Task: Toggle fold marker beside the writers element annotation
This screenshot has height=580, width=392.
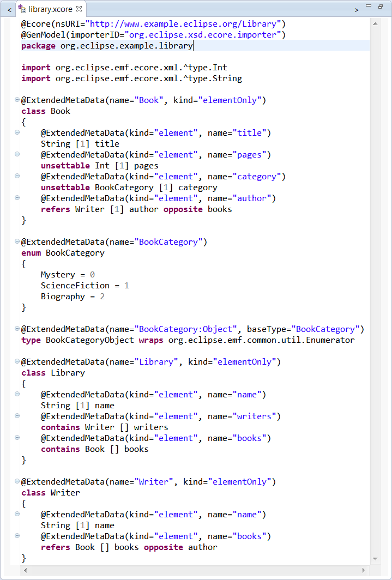Action: click(x=17, y=416)
